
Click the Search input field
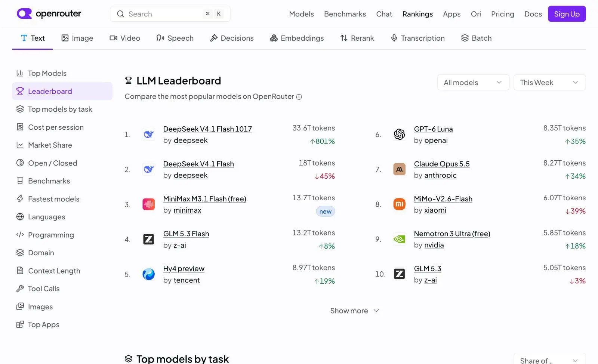170,14
